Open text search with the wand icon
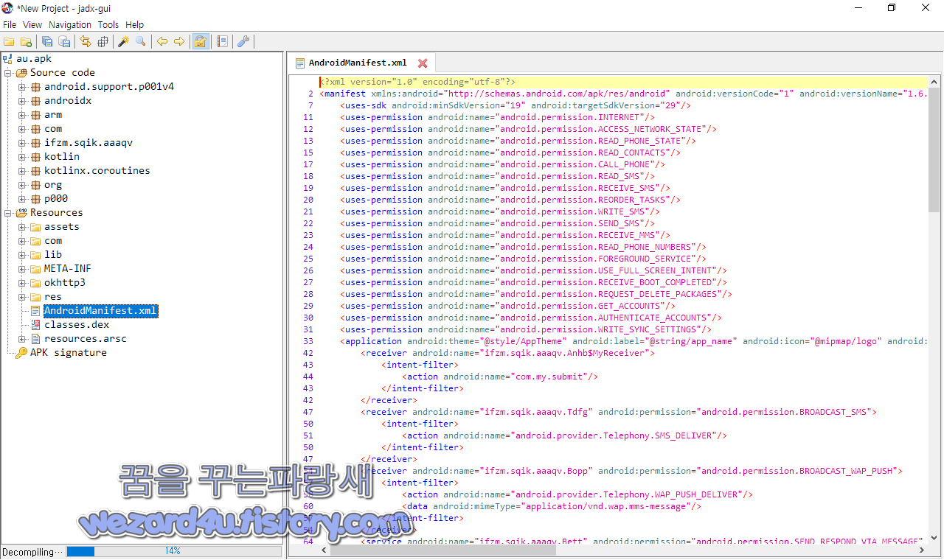944x560 pixels. click(x=123, y=41)
